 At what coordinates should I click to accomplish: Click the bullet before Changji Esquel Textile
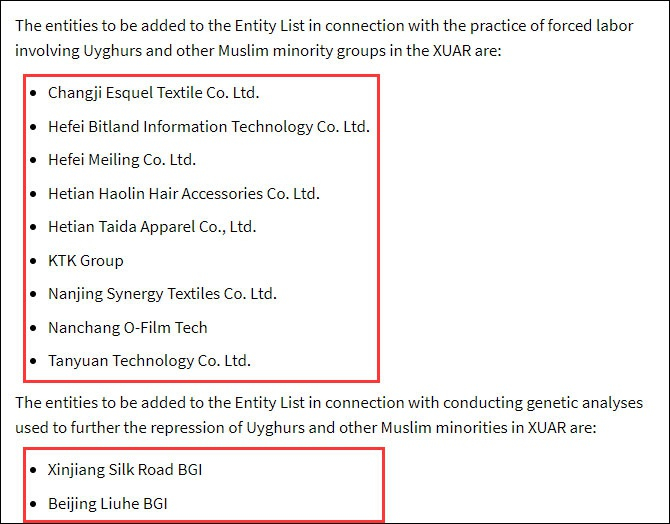[x=35, y=93]
